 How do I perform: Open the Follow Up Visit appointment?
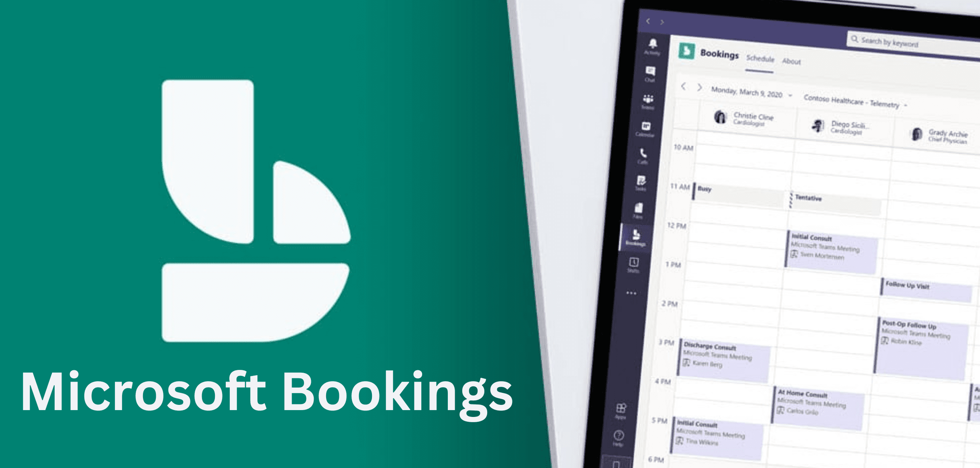coord(927,290)
